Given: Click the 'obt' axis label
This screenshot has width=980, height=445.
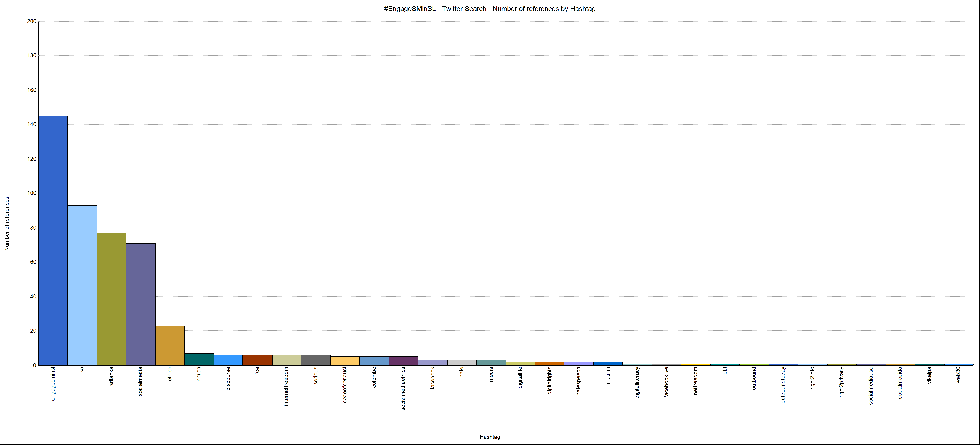Looking at the screenshot, I should point(725,370).
